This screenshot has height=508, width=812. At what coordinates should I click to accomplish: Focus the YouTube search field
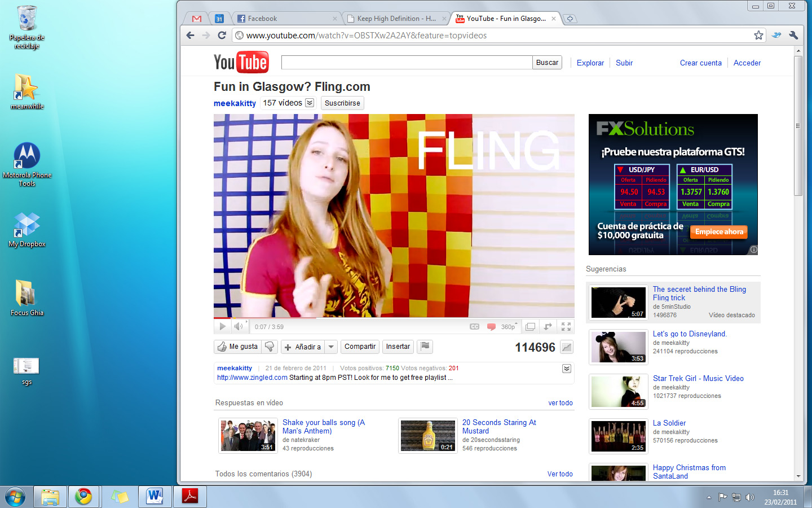(407, 63)
